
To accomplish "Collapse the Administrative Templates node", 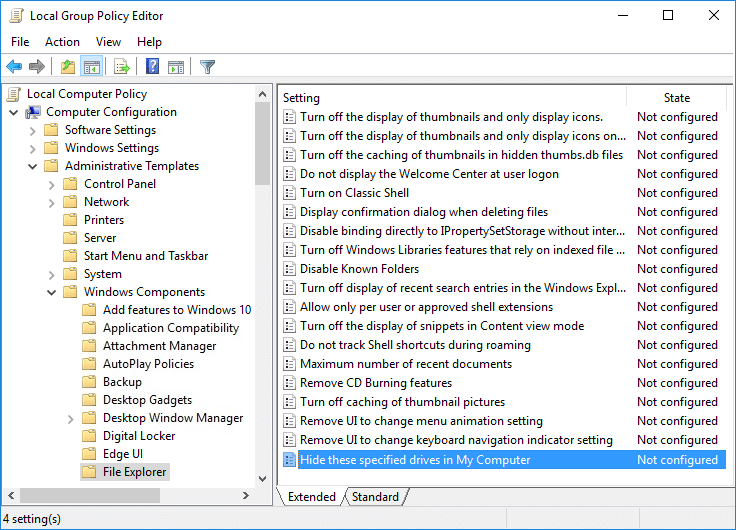I will [32, 166].
